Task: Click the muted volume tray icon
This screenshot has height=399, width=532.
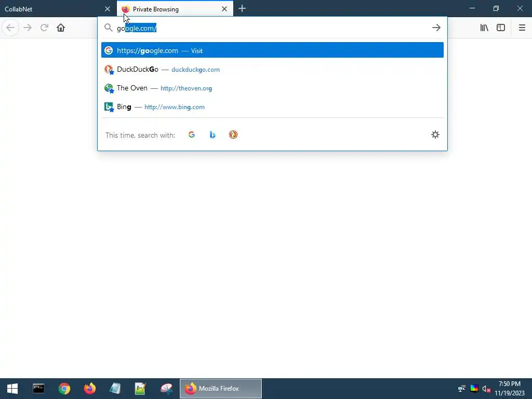Action: [x=486, y=389]
